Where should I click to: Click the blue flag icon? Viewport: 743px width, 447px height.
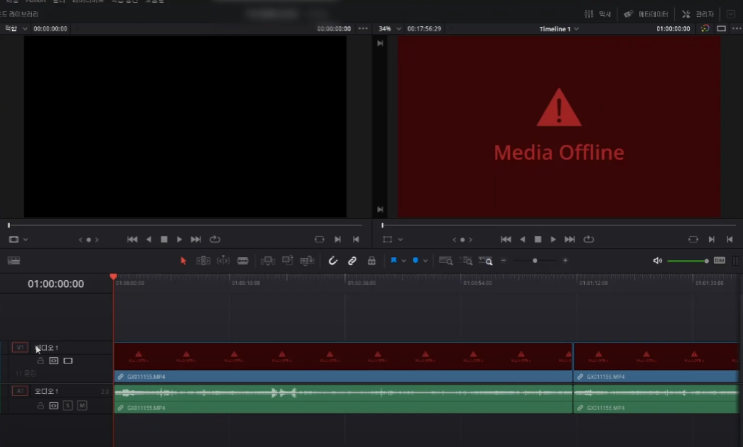[x=393, y=261]
